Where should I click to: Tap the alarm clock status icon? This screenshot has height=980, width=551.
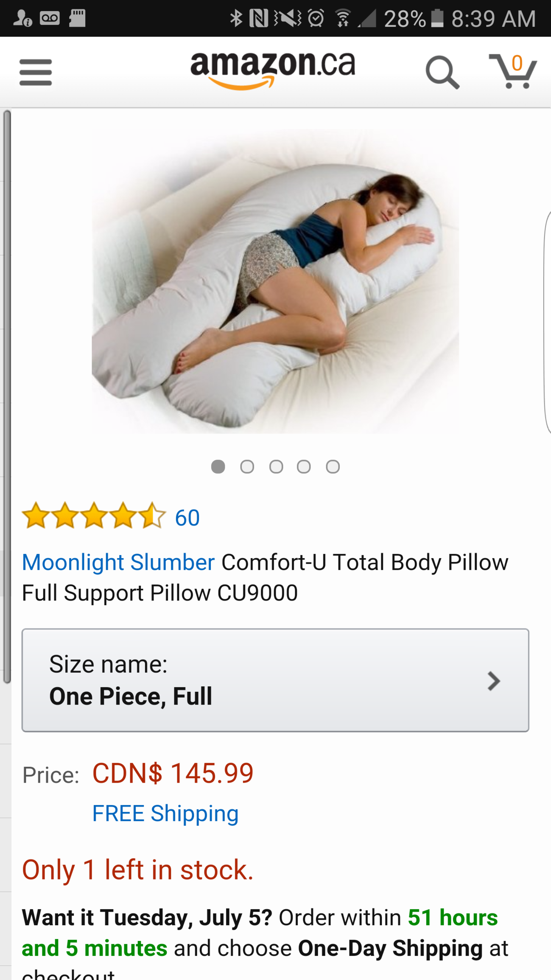316,18
